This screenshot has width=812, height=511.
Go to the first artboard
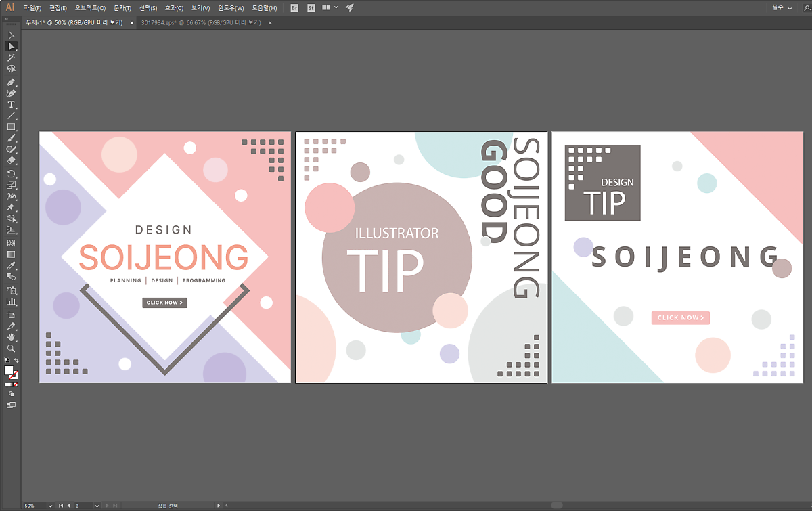click(61, 506)
